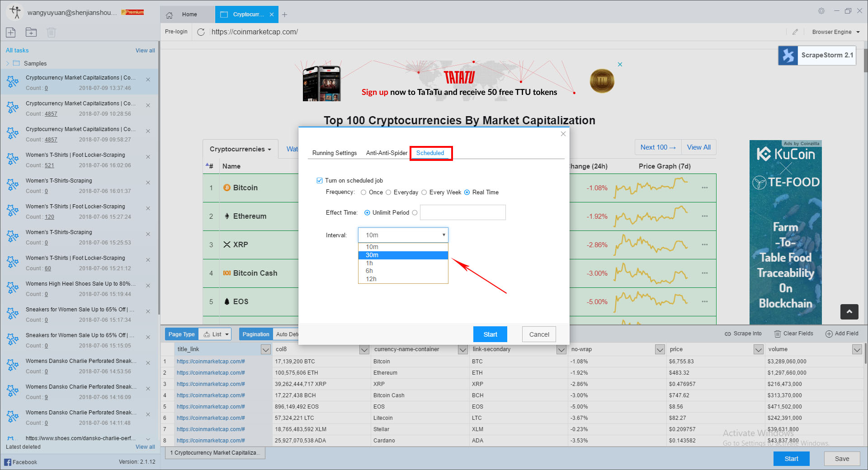
Task: Click the Save button
Action: (842, 459)
